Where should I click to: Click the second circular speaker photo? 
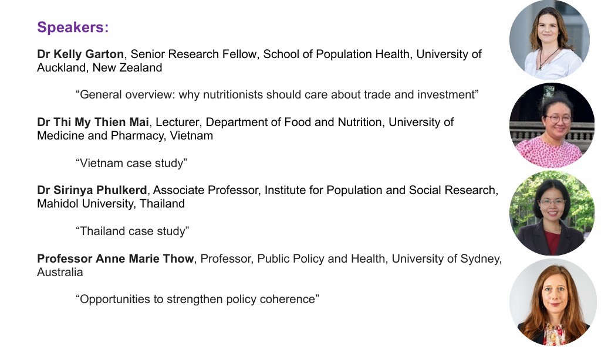[552, 125]
